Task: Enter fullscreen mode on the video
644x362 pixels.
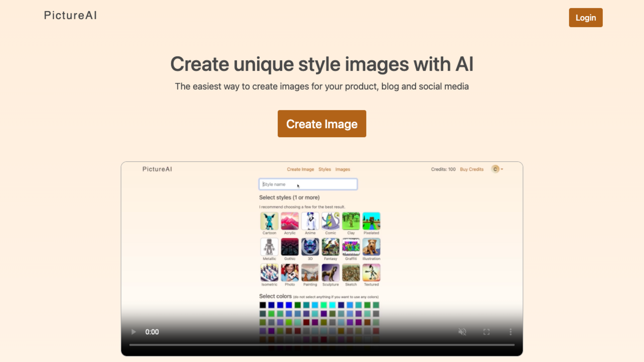Action: [486, 332]
